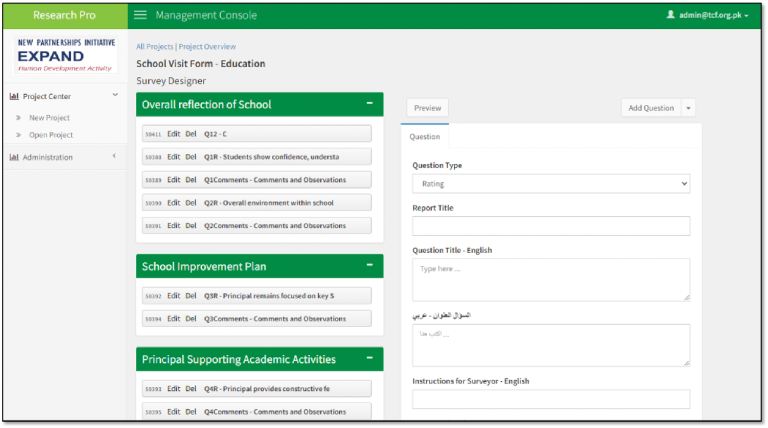768x428 pixels.
Task: Collapse Principal Supporting Academic Activities section
Action: click(370, 359)
